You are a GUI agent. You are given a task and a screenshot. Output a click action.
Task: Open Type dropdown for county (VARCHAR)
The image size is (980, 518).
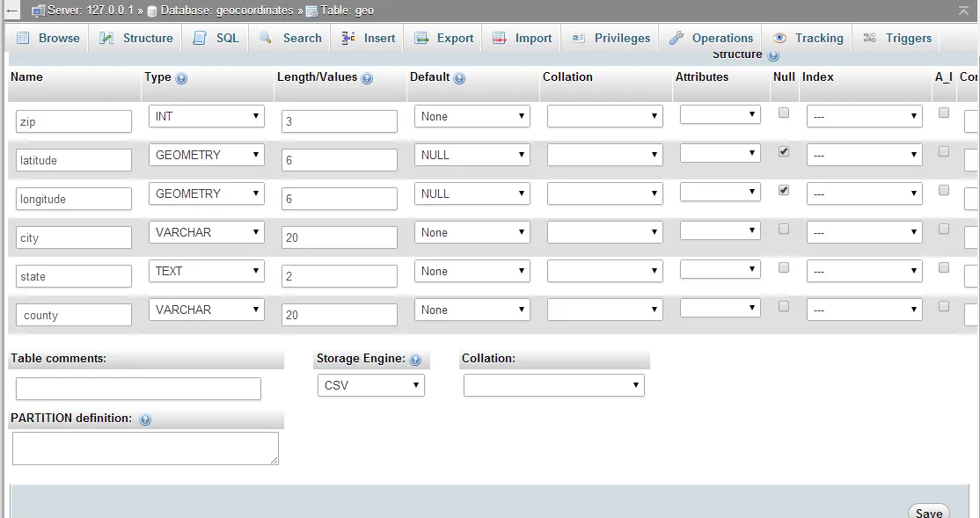(206, 310)
